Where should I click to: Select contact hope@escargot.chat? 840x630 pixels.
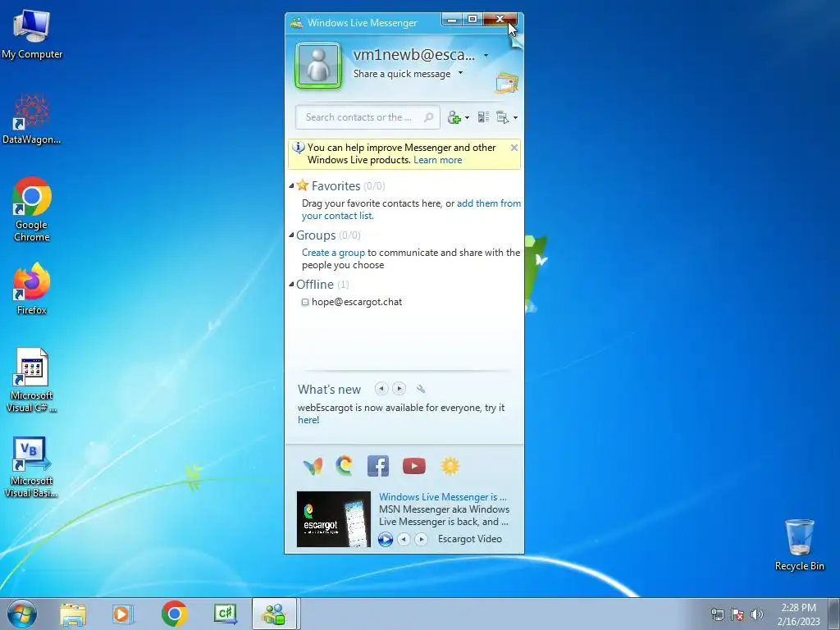[357, 302]
